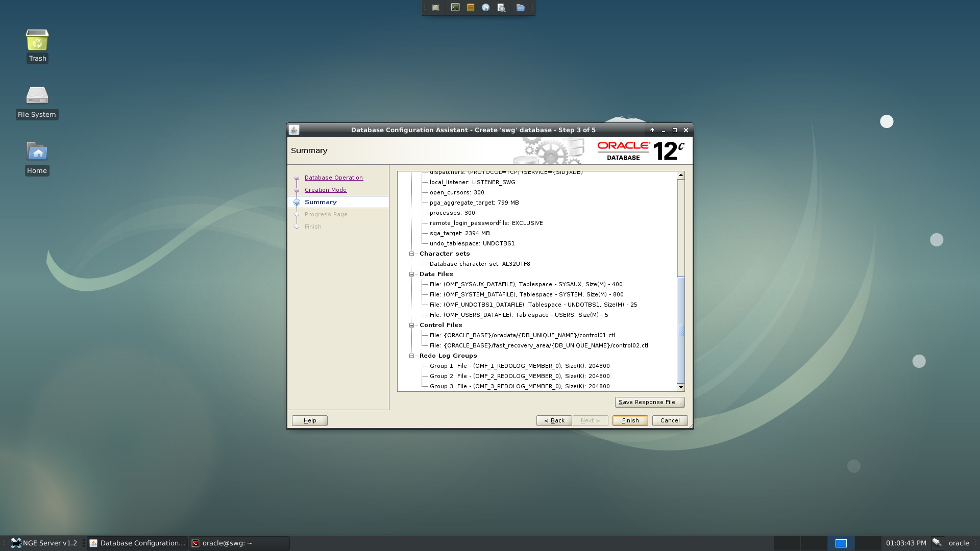Screen dimensions: 980x551
Task: Click the Back button
Action: [554, 420]
